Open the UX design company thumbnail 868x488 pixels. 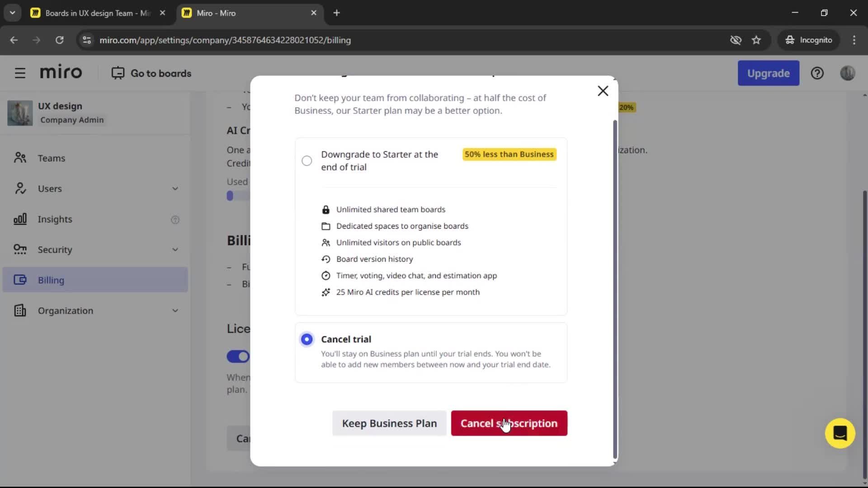tap(20, 113)
